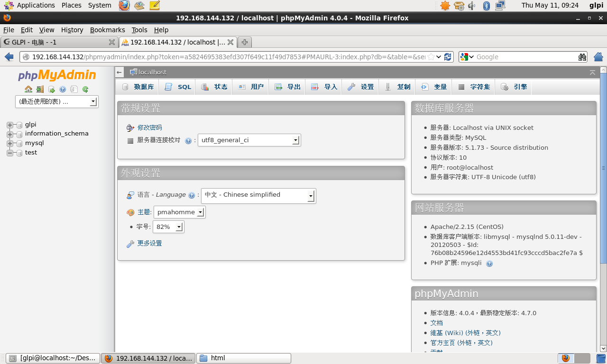Expand the glpi database tree node
The image size is (607, 364).
(x=10, y=125)
